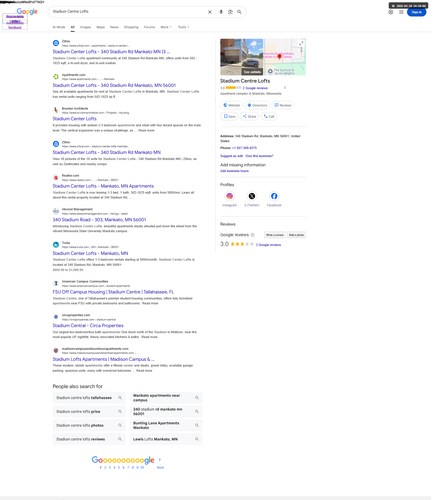Select 'Mankato apartments near campus' suggestion
Screen dimensions: 436x500
pyautogui.click(x=166, y=398)
